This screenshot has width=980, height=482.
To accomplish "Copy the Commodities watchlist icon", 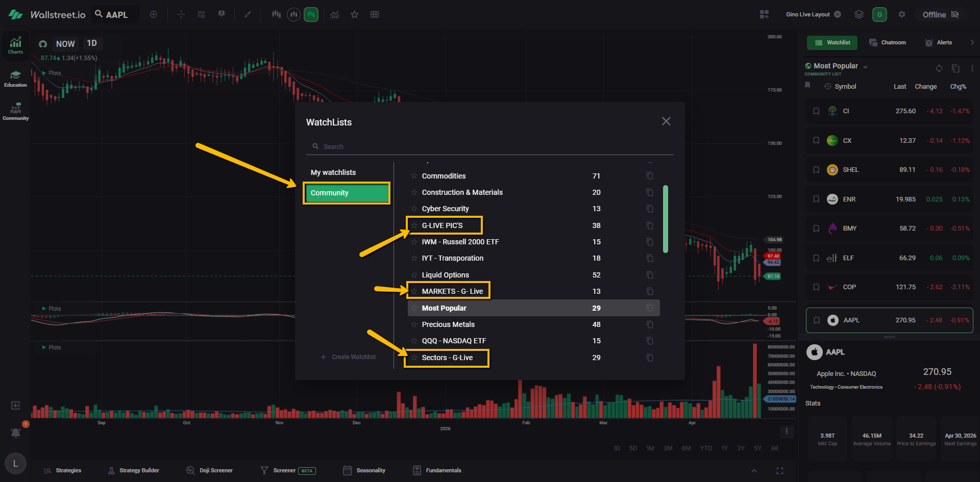I will 649,176.
